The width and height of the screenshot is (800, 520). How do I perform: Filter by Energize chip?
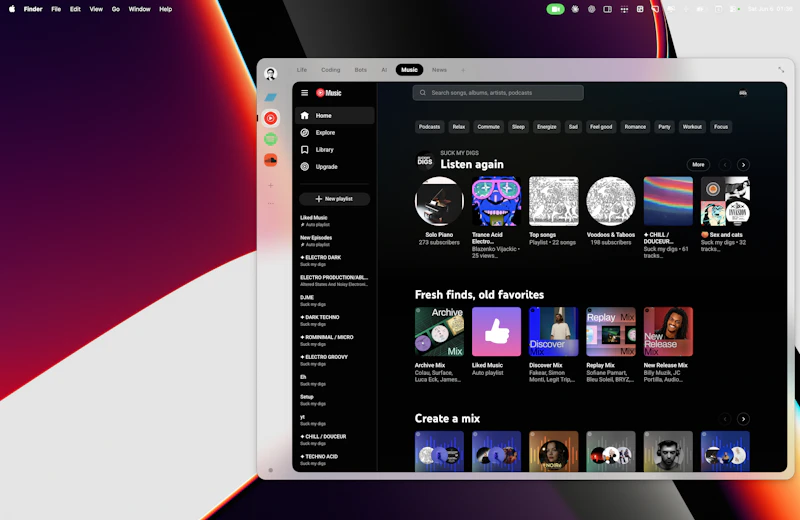point(546,127)
